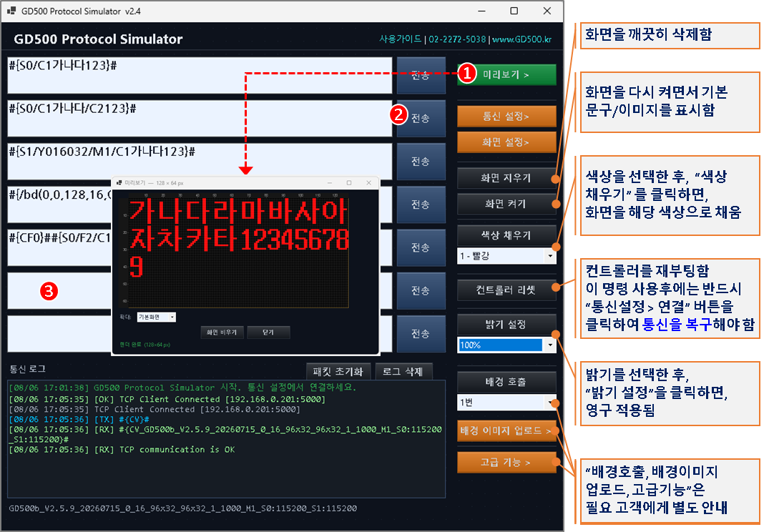Click the GD500 app icon in the title bar
The width and height of the screenshot is (764, 532).
11,11
